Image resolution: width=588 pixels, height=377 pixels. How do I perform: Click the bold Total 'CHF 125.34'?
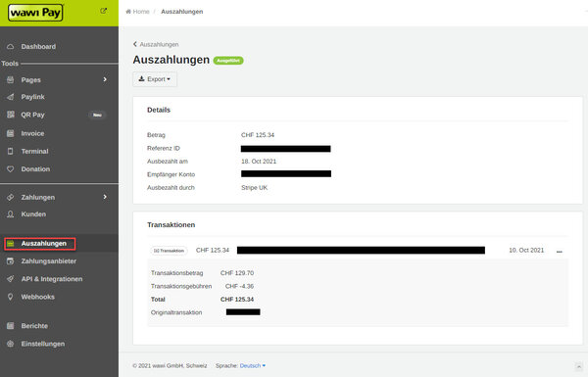[237, 299]
